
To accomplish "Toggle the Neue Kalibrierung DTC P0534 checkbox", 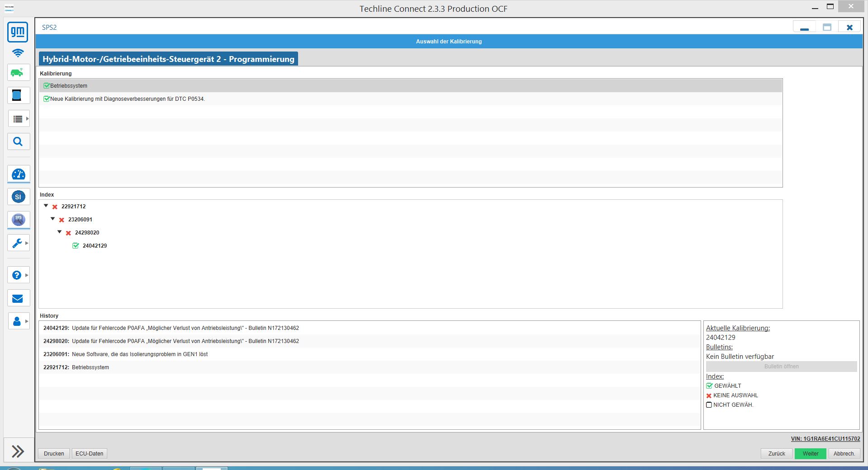I will coord(47,99).
